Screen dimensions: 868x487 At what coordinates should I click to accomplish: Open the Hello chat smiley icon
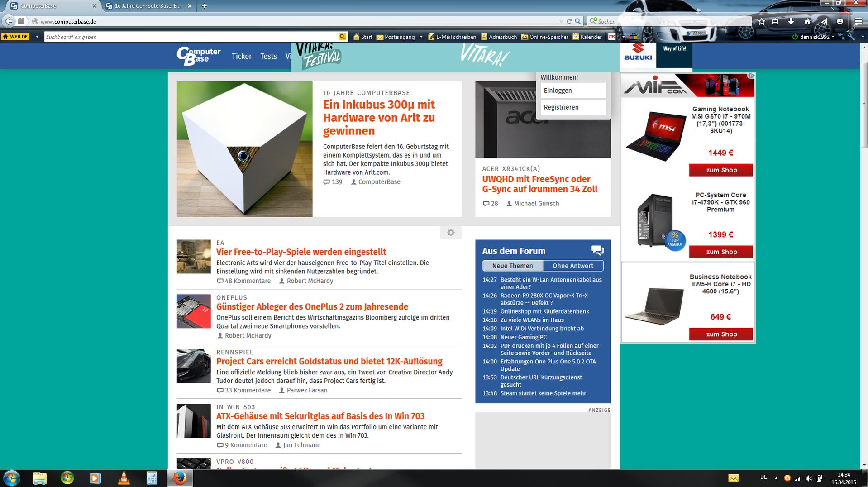[x=840, y=21]
